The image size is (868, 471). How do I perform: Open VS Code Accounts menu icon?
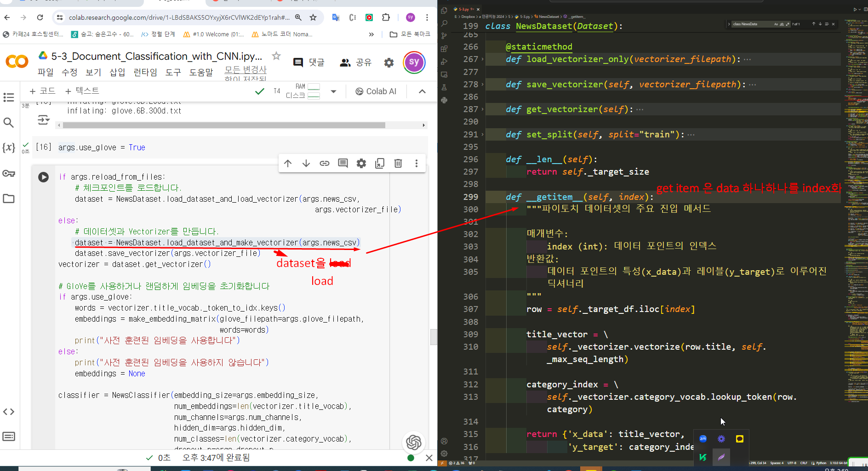tap(444, 441)
